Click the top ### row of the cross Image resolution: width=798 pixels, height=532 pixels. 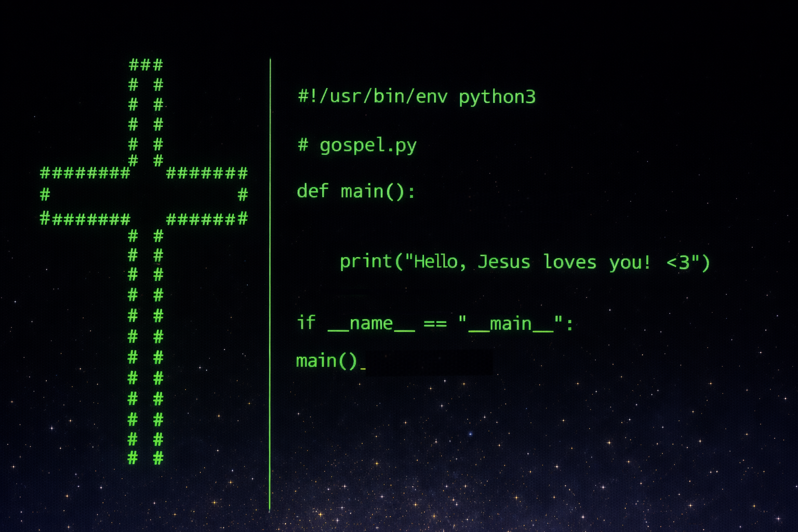[x=145, y=65]
